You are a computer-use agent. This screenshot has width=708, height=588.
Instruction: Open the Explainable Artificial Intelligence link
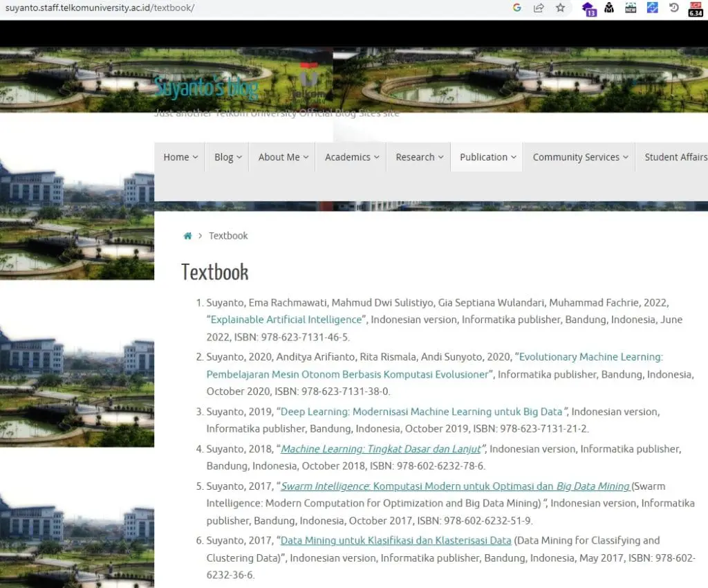(x=286, y=320)
